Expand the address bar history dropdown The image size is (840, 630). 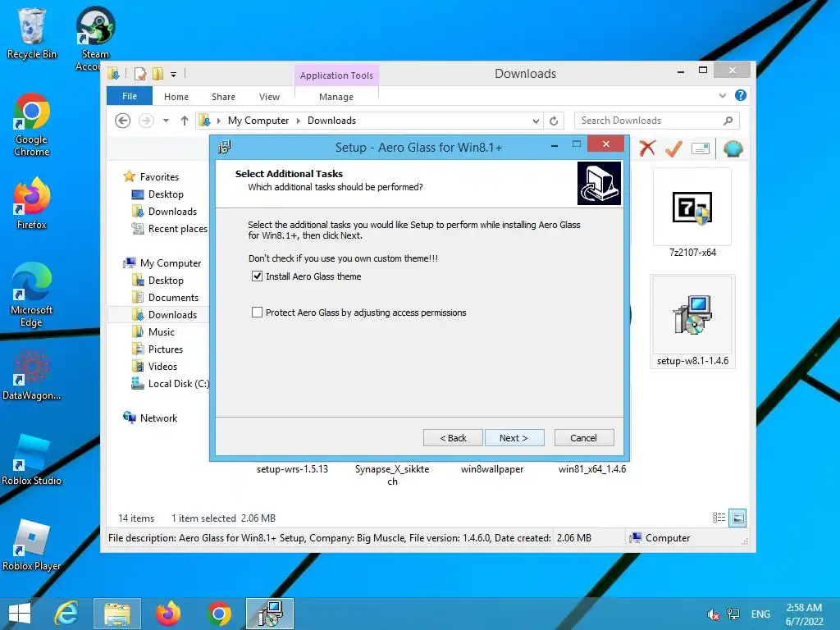(x=536, y=121)
